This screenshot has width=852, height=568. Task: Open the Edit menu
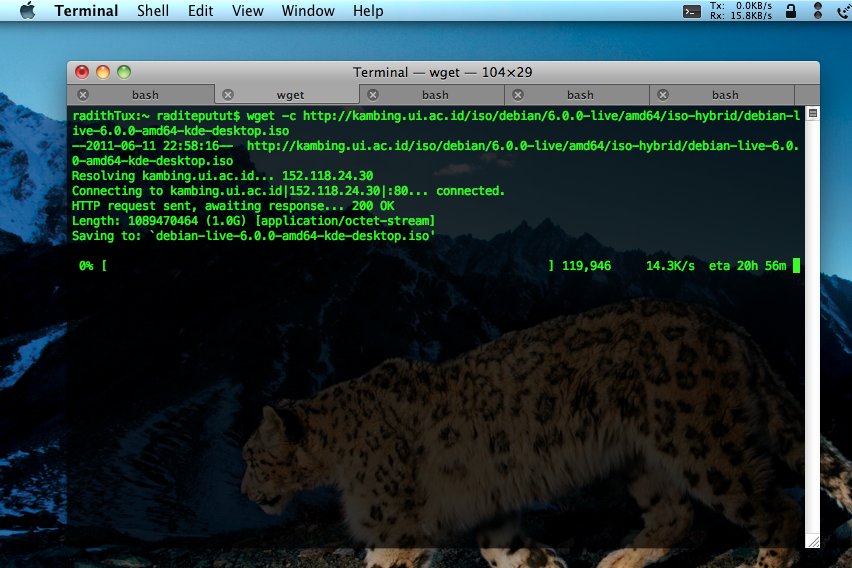tap(201, 11)
